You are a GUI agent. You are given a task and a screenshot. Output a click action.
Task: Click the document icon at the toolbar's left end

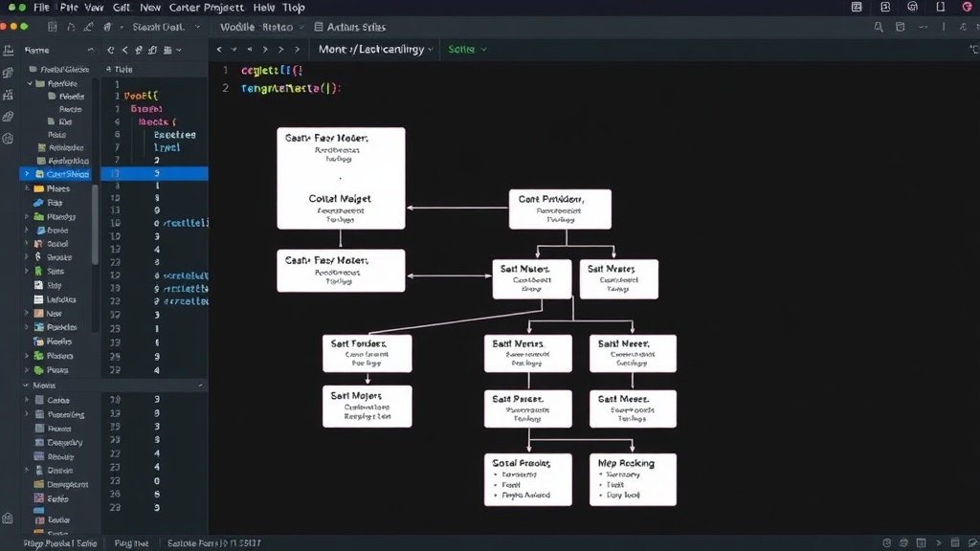pos(53,27)
